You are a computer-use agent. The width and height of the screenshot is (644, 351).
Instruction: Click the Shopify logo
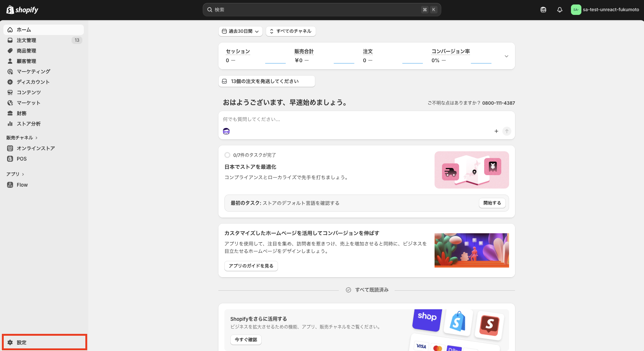[22, 10]
